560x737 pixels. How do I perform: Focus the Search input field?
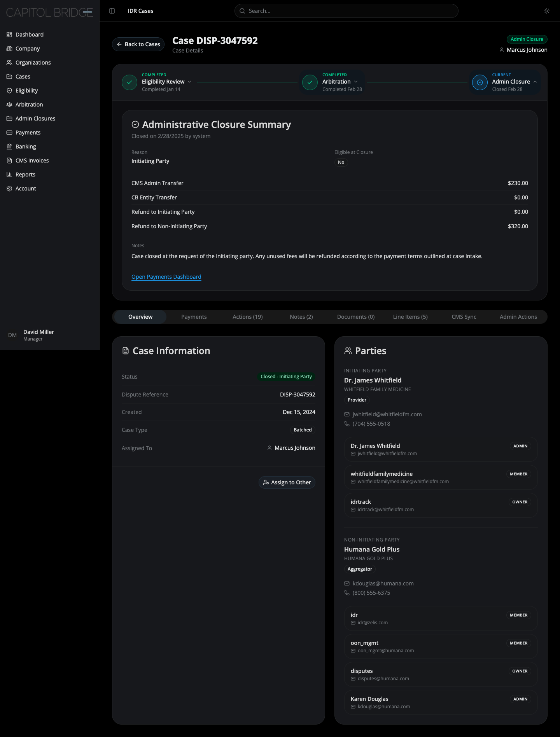tap(346, 11)
